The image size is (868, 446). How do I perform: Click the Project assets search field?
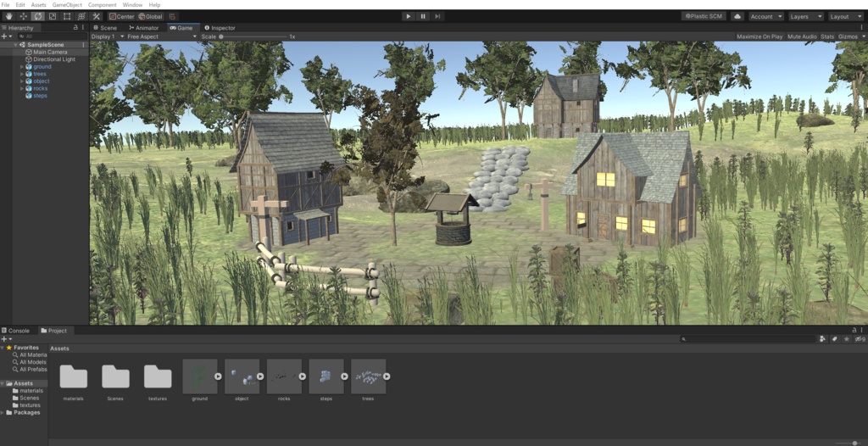pyautogui.click(x=748, y=339)
